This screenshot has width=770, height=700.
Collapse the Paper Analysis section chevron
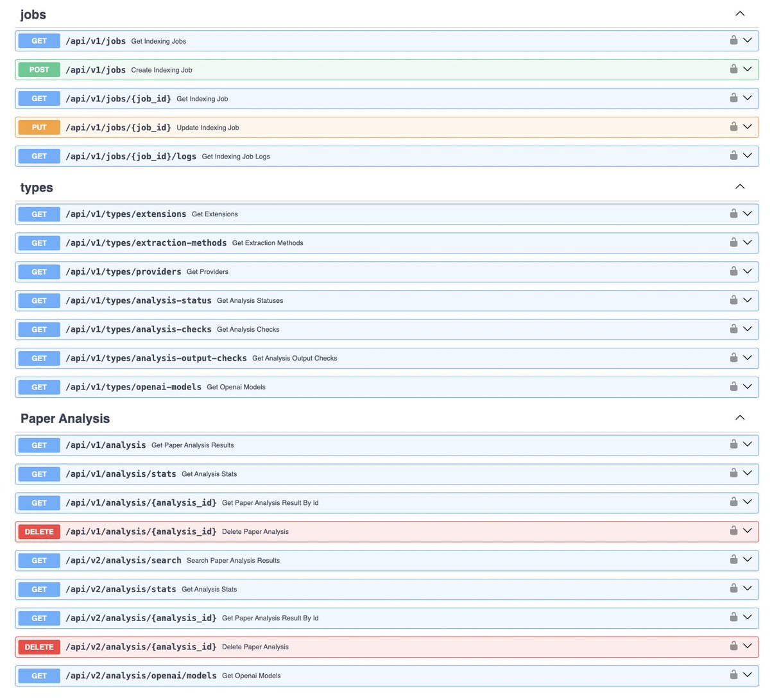740,418
